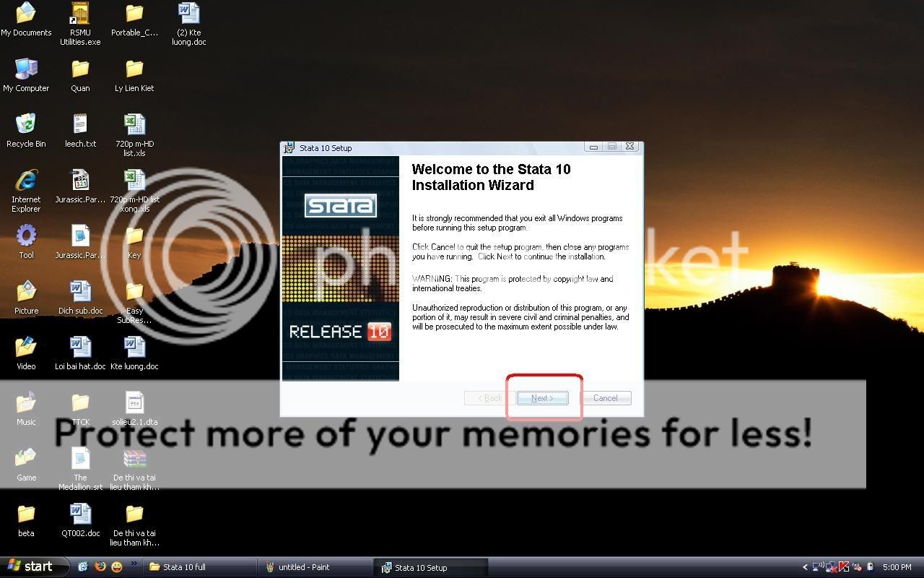The height and width of the screenshot is (578, 924).
Task: Show hidden system tray icons arrow
Action: [x=805, y=567]
